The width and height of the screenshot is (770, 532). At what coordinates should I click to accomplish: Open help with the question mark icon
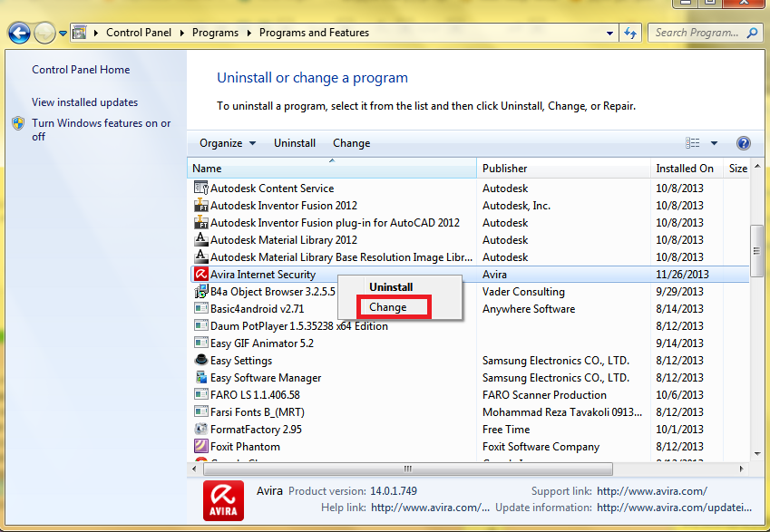tap(744, 143)
